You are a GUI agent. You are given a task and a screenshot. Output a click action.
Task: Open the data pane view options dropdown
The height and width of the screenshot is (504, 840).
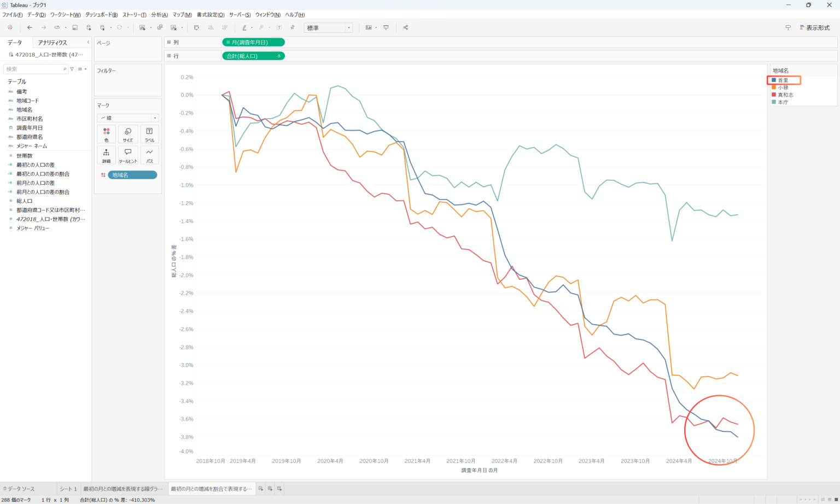[x=83, y=69]
